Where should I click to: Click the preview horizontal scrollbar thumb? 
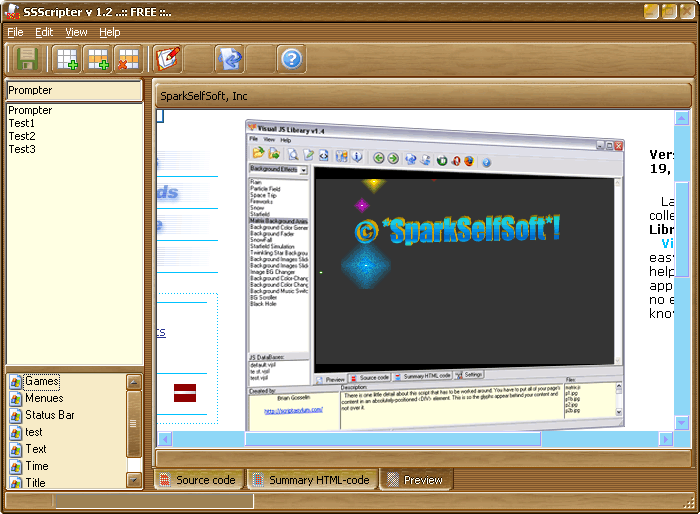coord(393,439)
